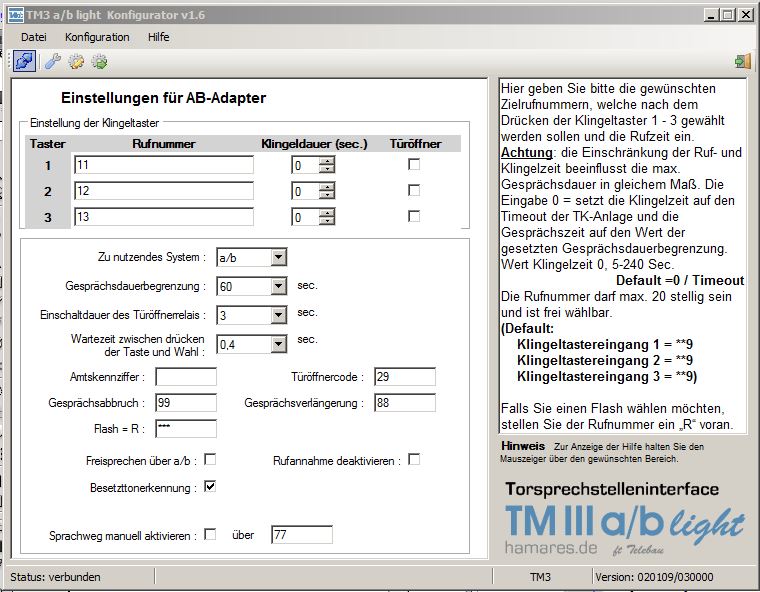Open the Wartezeit zwischen drücken dropdown

click(x=279, y=344)
